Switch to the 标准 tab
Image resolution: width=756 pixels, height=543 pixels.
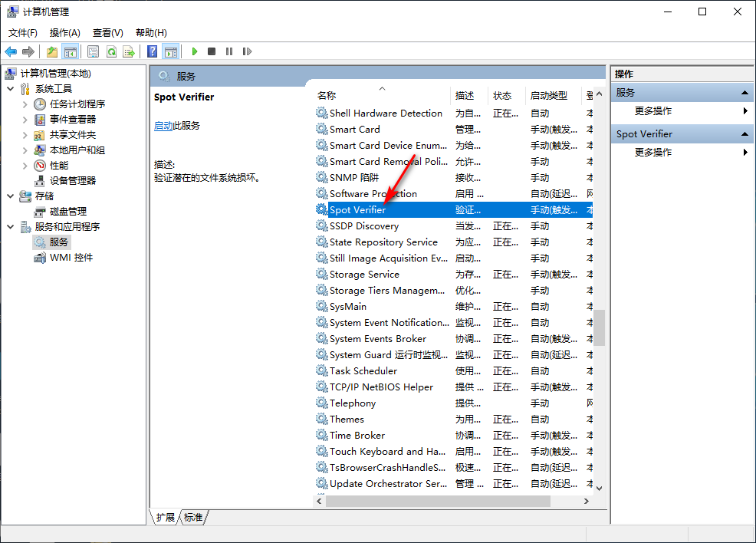click(x=193, y=518)
